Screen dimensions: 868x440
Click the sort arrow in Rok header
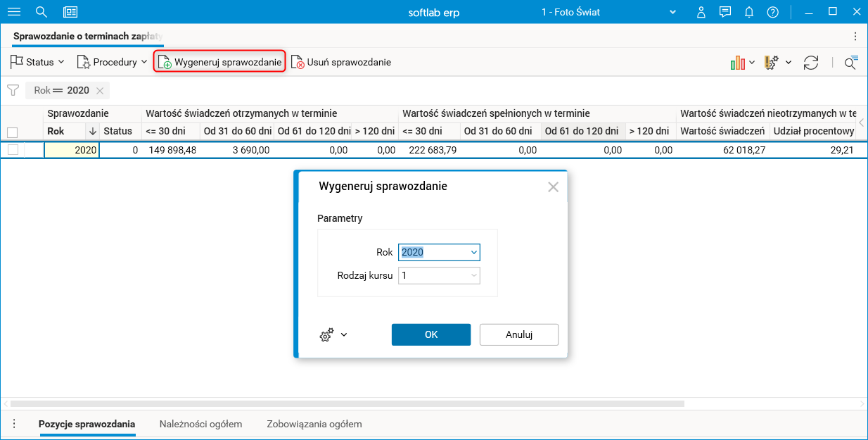pos(93,131)
